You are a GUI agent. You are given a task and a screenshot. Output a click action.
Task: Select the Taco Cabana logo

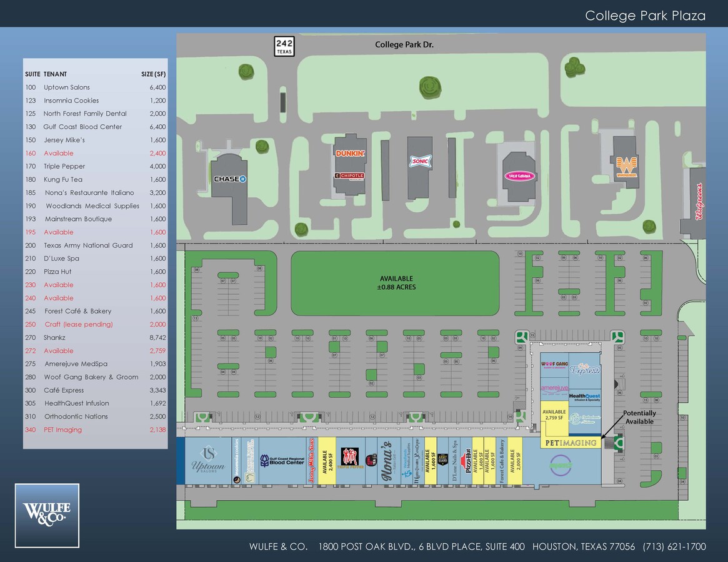coord(519,176)
